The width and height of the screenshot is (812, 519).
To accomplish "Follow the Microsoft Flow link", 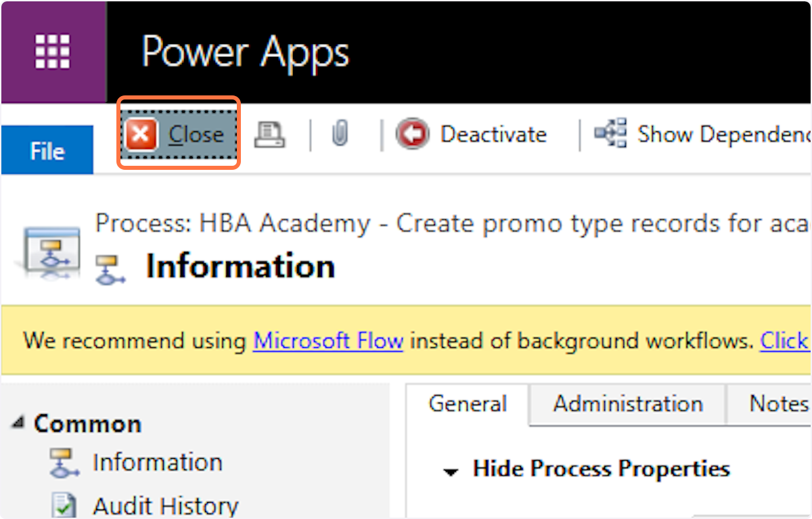I will [328, 340].
